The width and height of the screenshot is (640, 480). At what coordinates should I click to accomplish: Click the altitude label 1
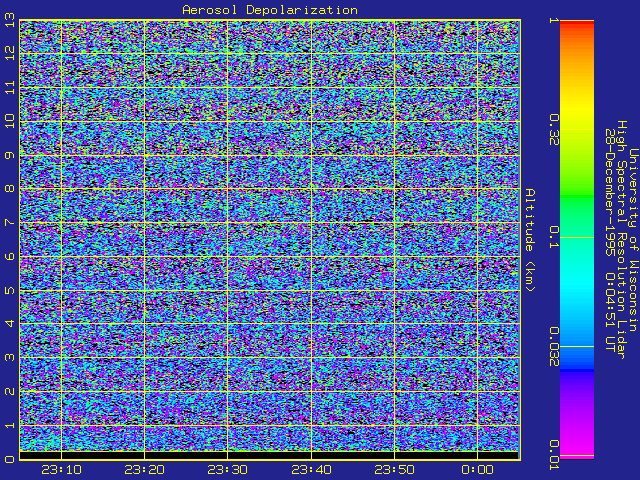click(10, 425)
